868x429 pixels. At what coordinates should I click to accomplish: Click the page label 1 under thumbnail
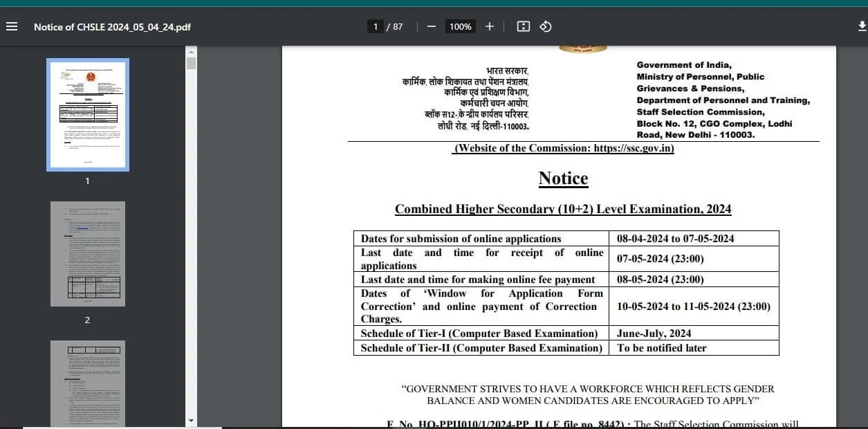[x=87, y=181]
